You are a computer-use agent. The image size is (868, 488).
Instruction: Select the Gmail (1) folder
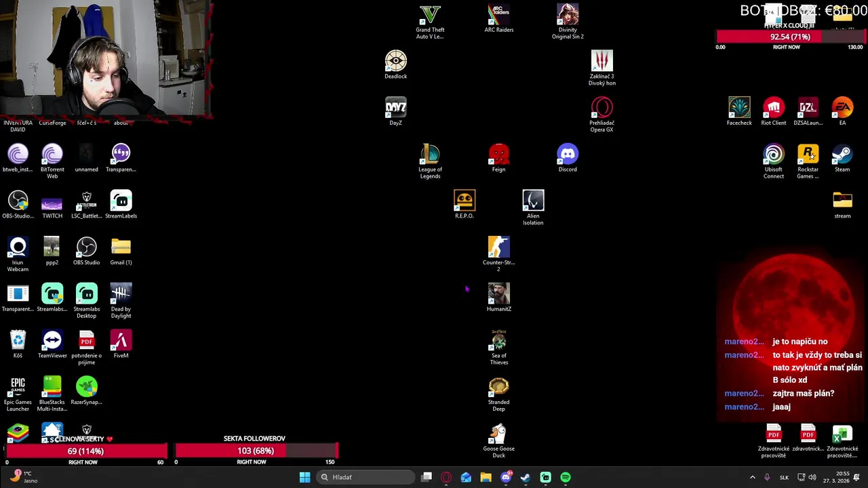pos(121,251)
